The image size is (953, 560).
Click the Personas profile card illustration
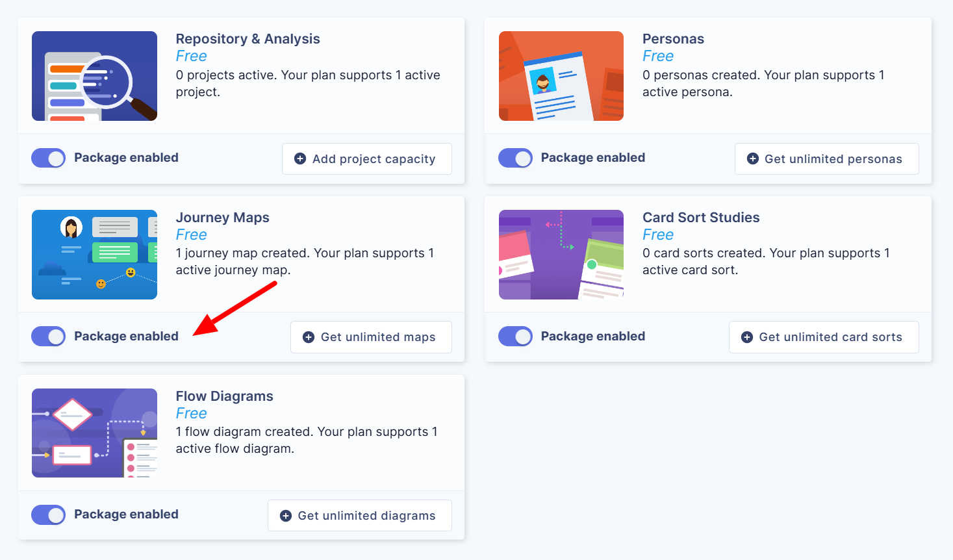click(x=561, y=76)
